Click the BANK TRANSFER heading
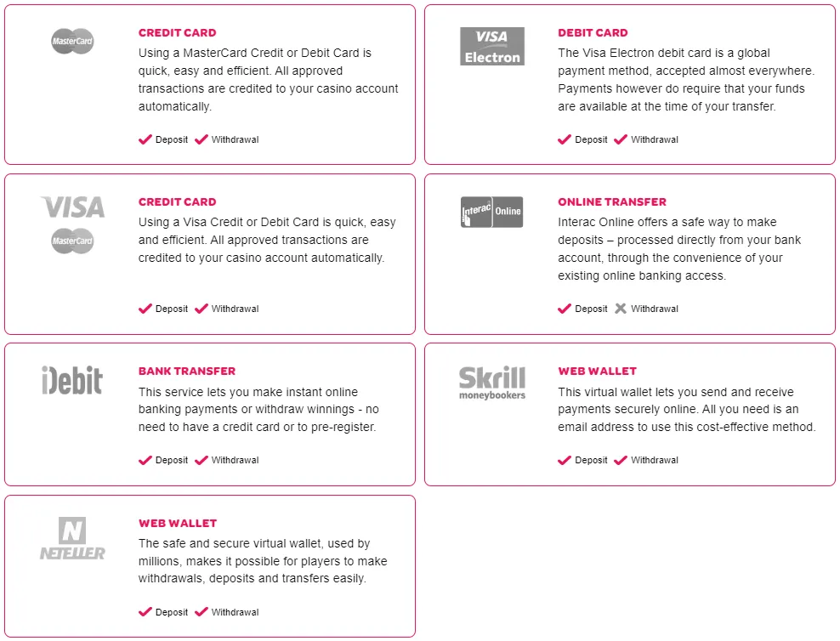Viewport: 840px width, 641px height. [187, 372]
